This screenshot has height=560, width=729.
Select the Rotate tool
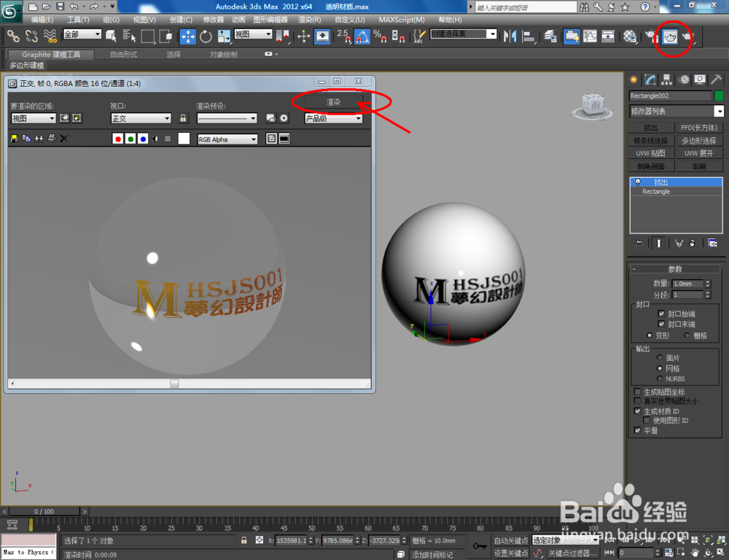pos(206,36)
